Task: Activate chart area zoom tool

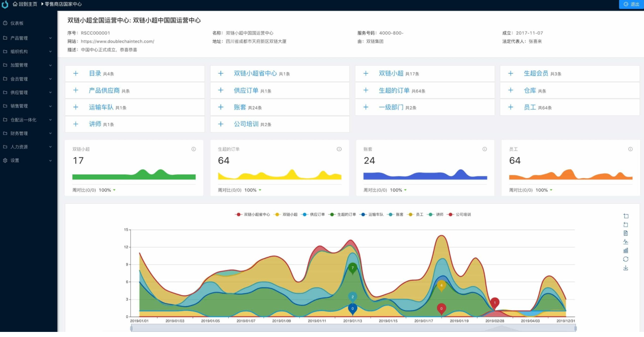Action: pos(626,216)
